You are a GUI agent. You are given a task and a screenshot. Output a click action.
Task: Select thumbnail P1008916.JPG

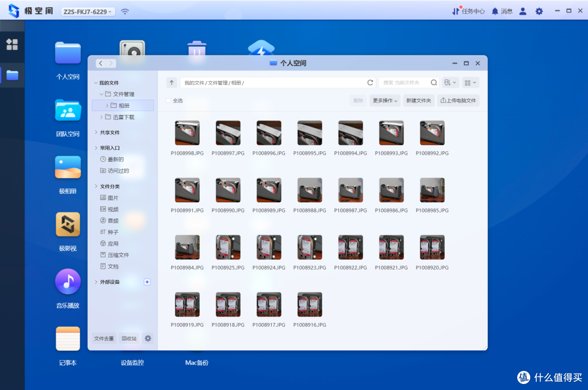(x=310, y=304)
